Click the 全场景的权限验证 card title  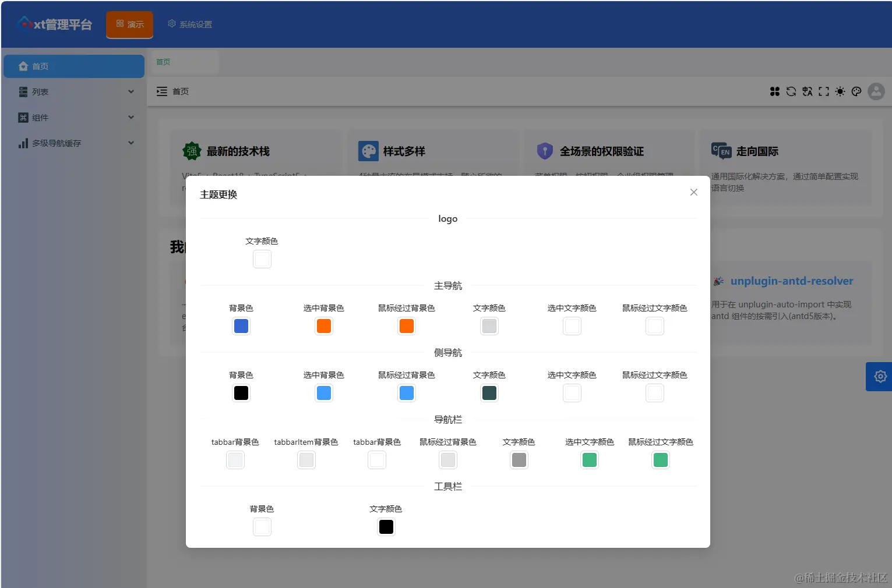(x=602, y=151)
